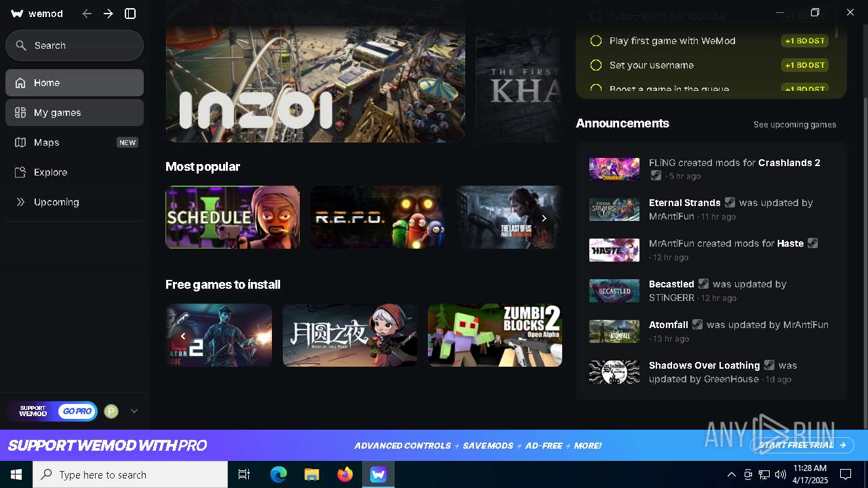Go forward with the right arrow
The width and height of the screenshot is (868, 488).
[x=108, y=14]
